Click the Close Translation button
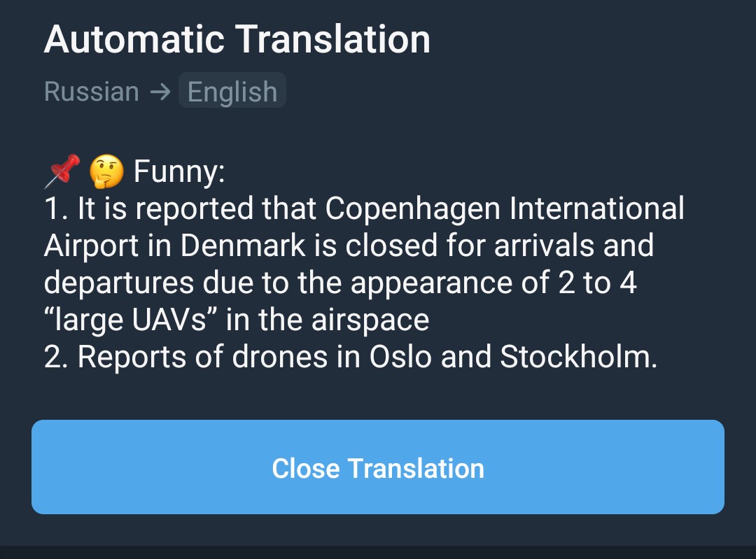Screen dimensions: 756x559 (378, 467)
